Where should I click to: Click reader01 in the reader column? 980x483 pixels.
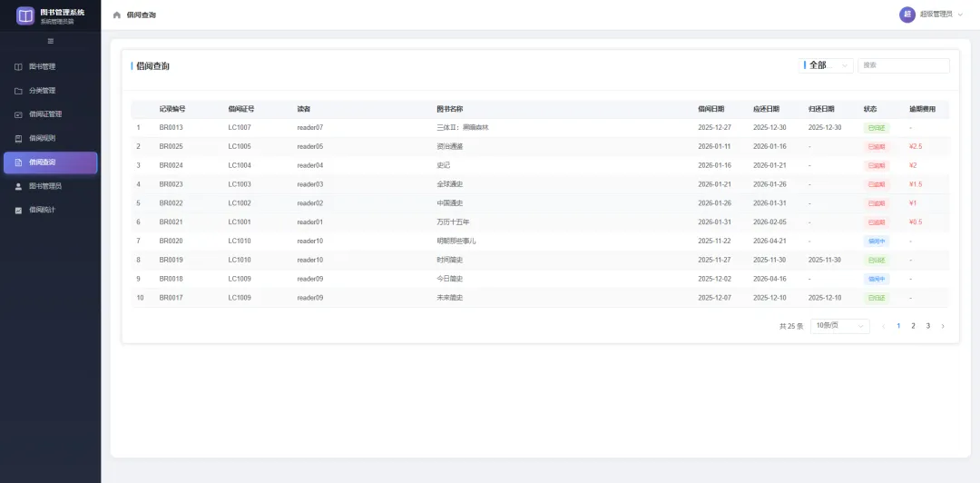tap(310, 222)
